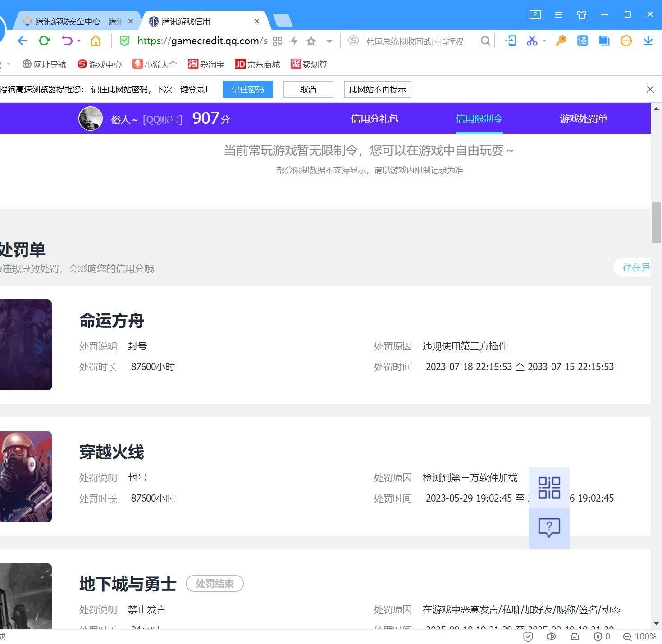Click the 处罚结束 badge
This screenshot has height=644, width=662.
215,584
